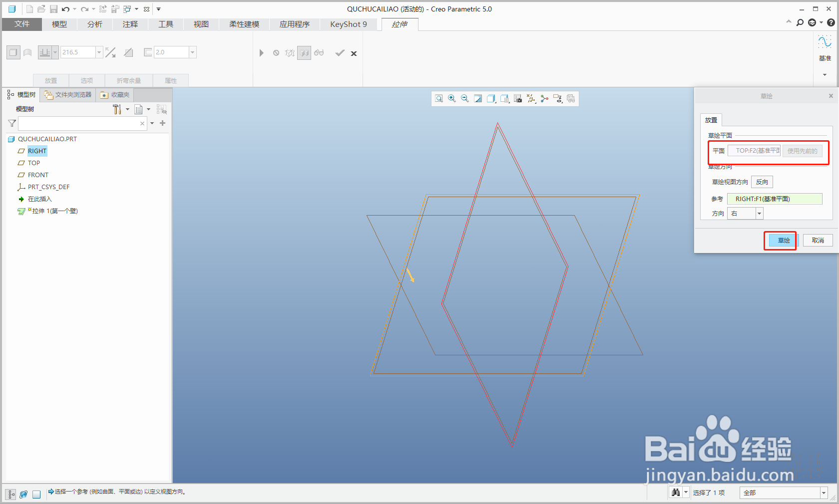
Task: Select PRT_CSYS_DEF in the model tree
Action: click(x=48, y=187)
